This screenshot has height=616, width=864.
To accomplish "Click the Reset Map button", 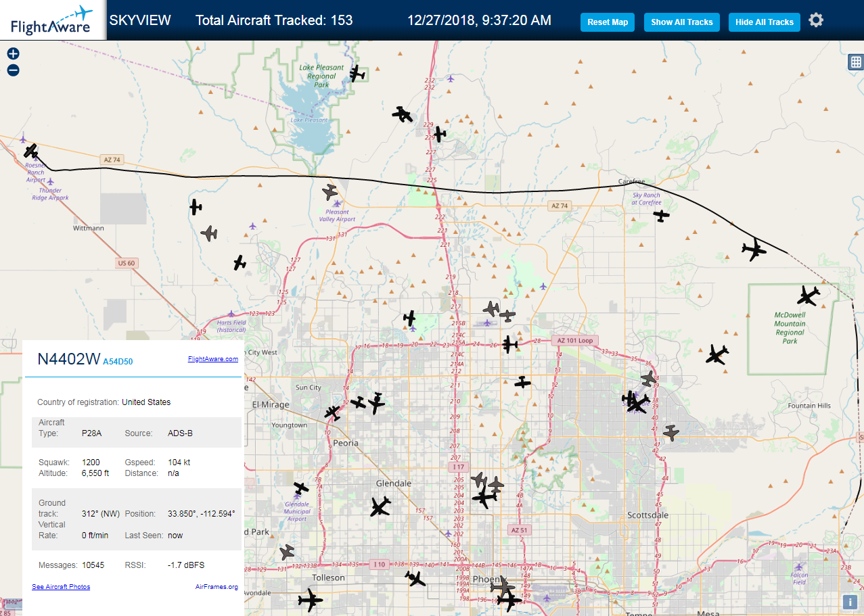I will coord(608,22).
